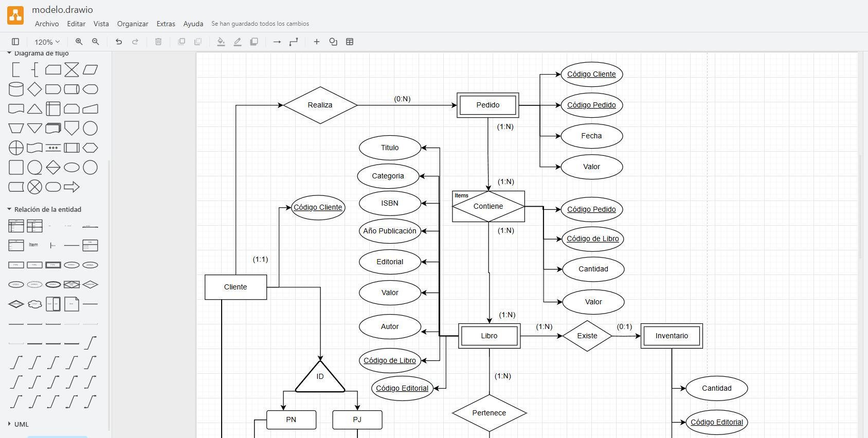Click the zoom out magnifier icon
The height and width of the screenshot is (438, 868).
click(96, 42)
